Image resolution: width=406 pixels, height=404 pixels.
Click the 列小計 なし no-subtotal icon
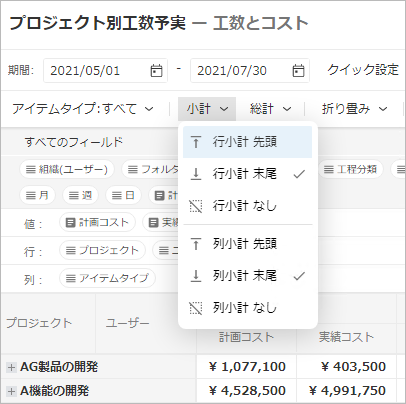[x=196, y=308]
